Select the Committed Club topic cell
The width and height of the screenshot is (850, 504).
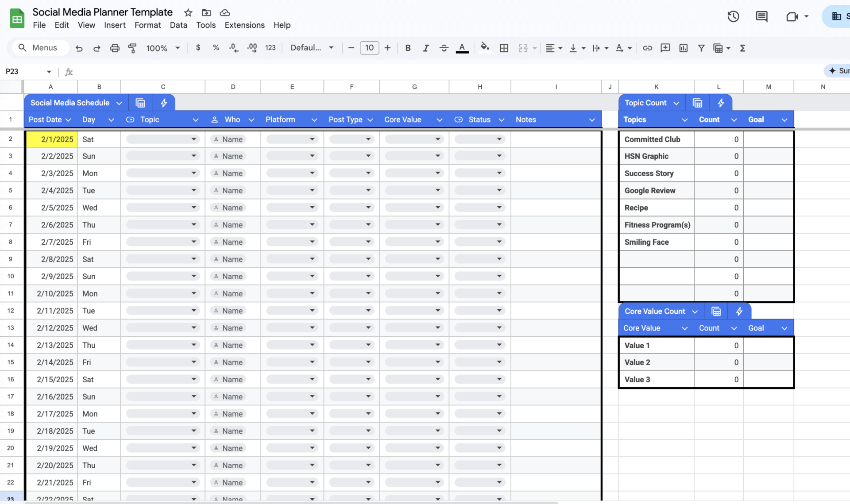coord(656,139)
